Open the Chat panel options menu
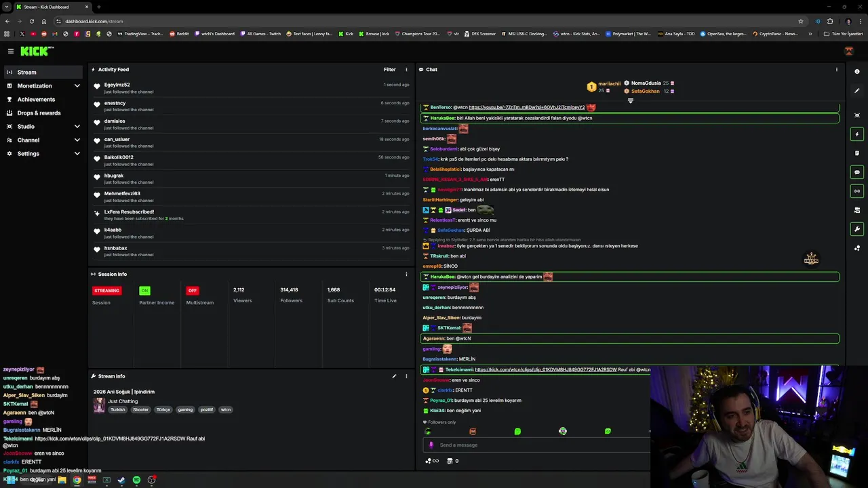 coord(836,69)
